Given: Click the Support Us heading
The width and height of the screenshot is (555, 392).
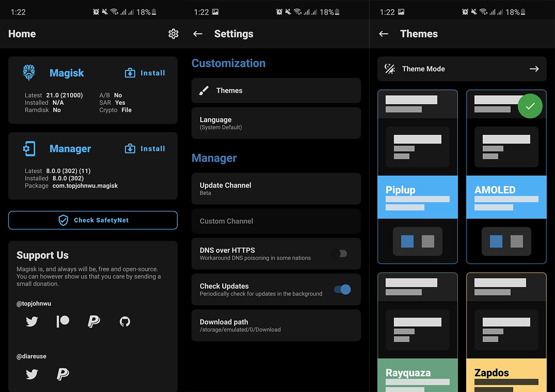Looking at the screenshot, I should [42, 255].
